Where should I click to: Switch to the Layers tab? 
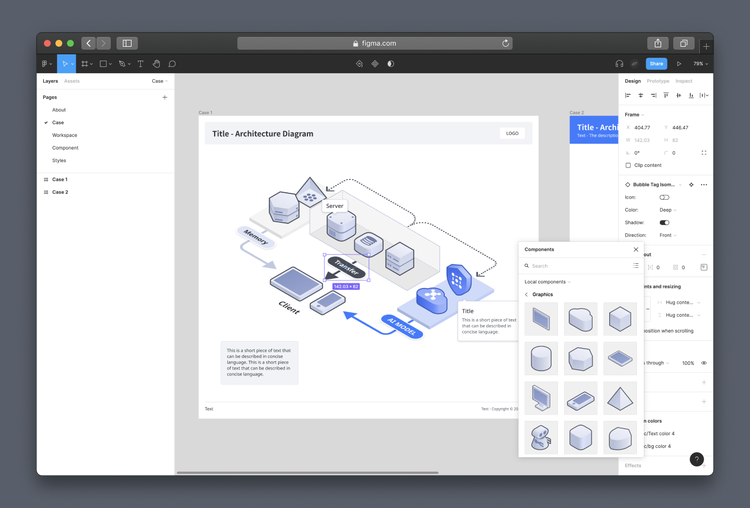pyautogui.click(x=50, y=81)
